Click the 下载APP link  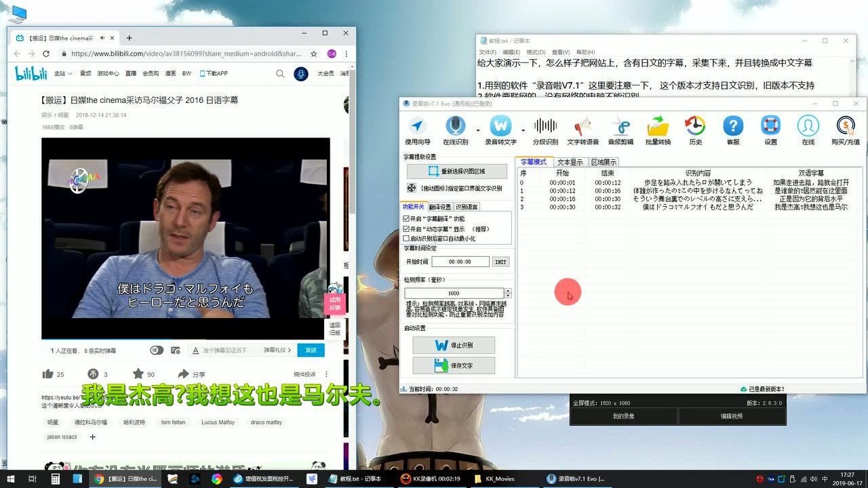tap(213, 73)
